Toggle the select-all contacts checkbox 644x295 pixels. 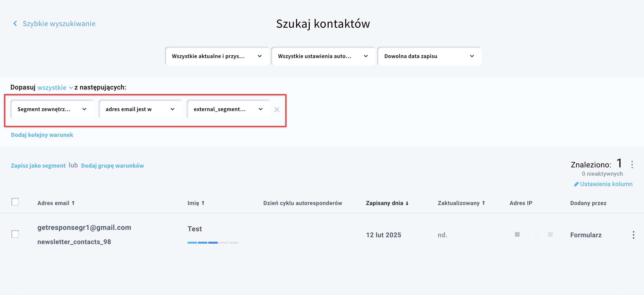[15, 201]
